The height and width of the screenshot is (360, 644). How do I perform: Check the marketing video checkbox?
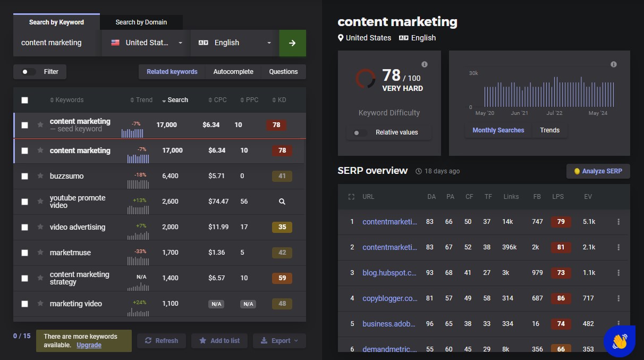[x=24, y=304]
